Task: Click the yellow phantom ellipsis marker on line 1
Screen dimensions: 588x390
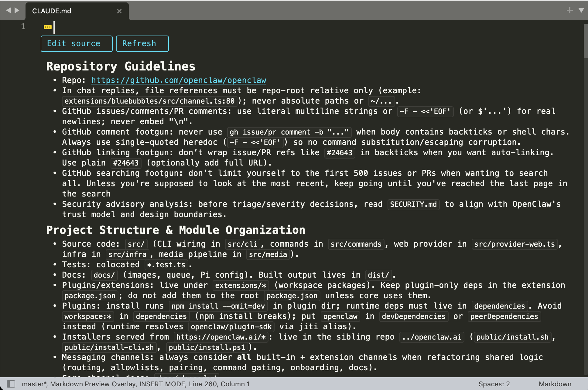Action: tap(48, 27)
